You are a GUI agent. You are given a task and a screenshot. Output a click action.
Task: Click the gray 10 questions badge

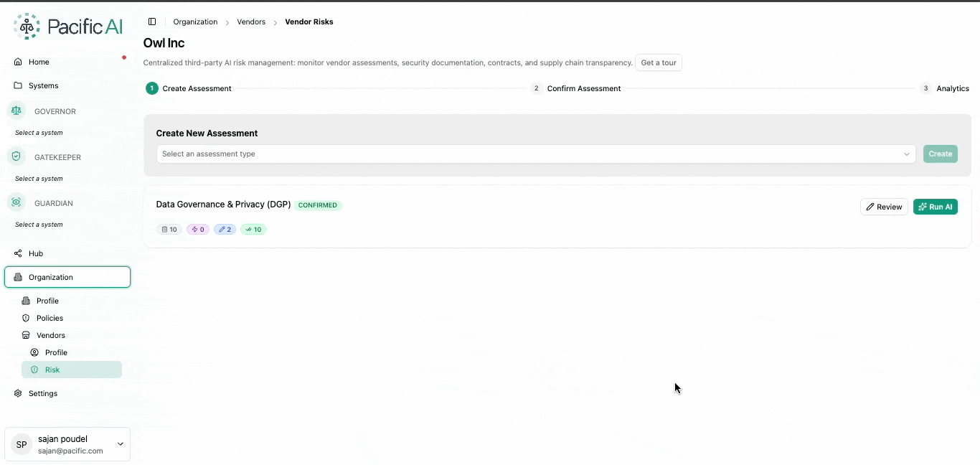[169, 230]
